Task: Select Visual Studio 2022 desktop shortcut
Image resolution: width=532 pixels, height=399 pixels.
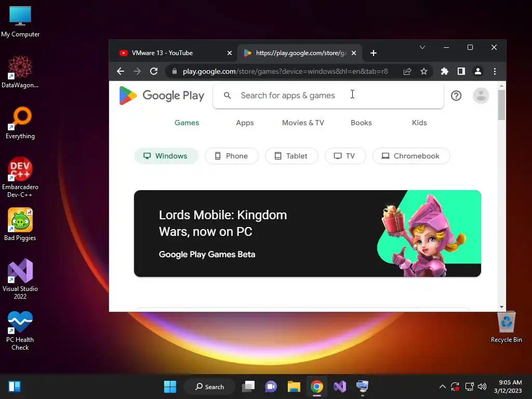Action: click(x=20, y=279)
